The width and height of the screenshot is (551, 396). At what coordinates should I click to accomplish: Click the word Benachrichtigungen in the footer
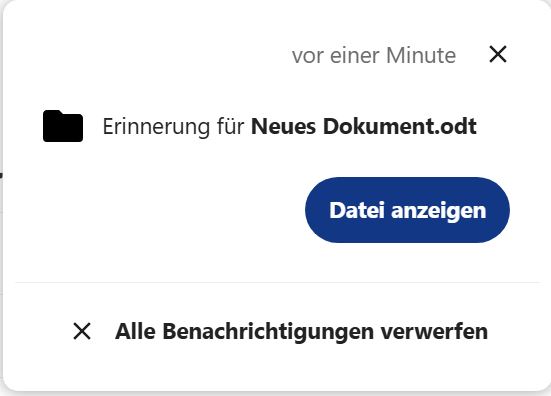pos(268,332)
